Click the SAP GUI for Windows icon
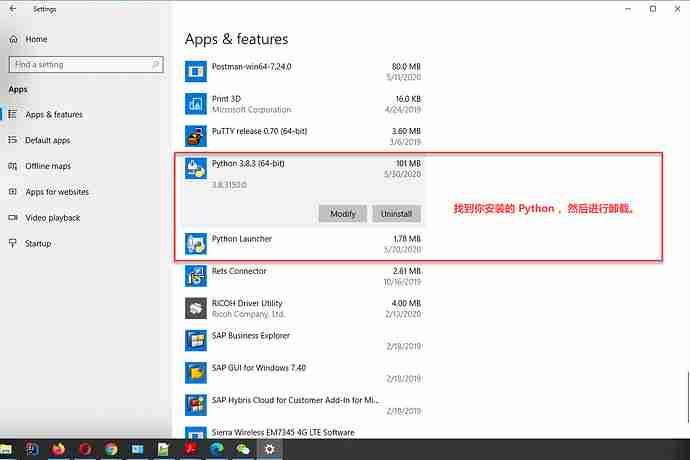The width and height of the screenshot is (690, 460). [x=196, y=373]
